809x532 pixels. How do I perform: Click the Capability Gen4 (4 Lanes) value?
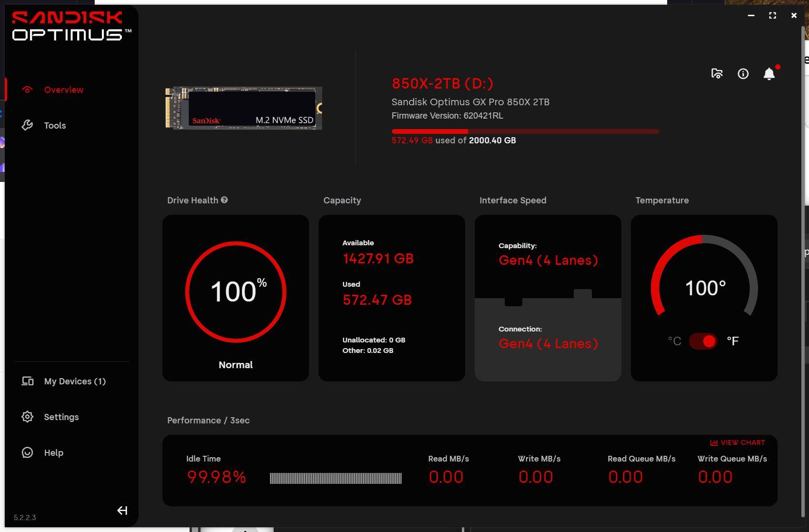(548, 261)
